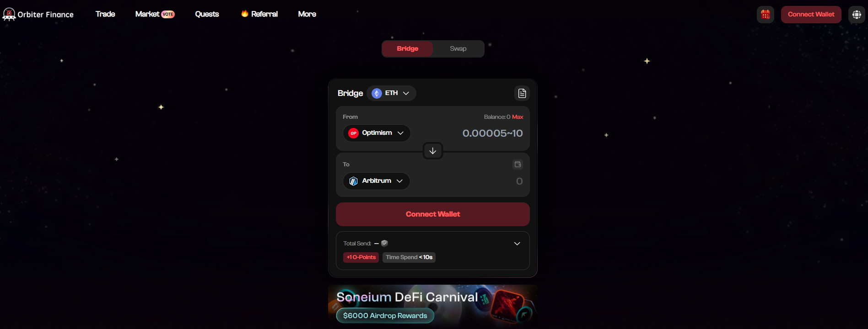This screenshot has width=868, height=329.
Task: Click the amount input field showing 0.00005~10
Action: click(492, 133)
